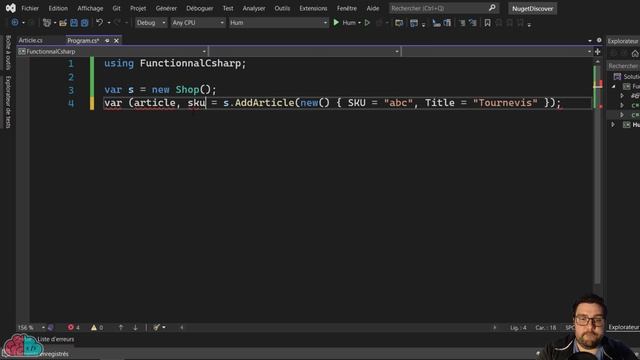Click the navigate backward toolbar icon
The image size is (640, 360).
pyautogui.click(x=15, y=23)
